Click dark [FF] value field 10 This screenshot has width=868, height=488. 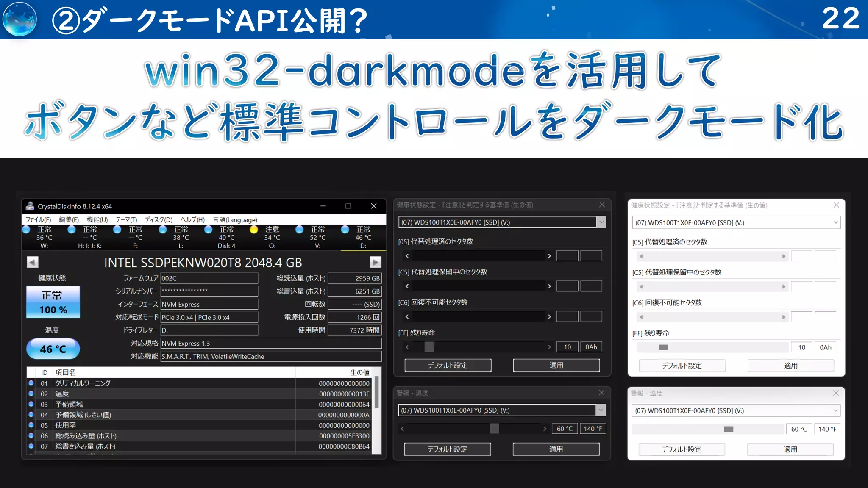click(567, 347)
